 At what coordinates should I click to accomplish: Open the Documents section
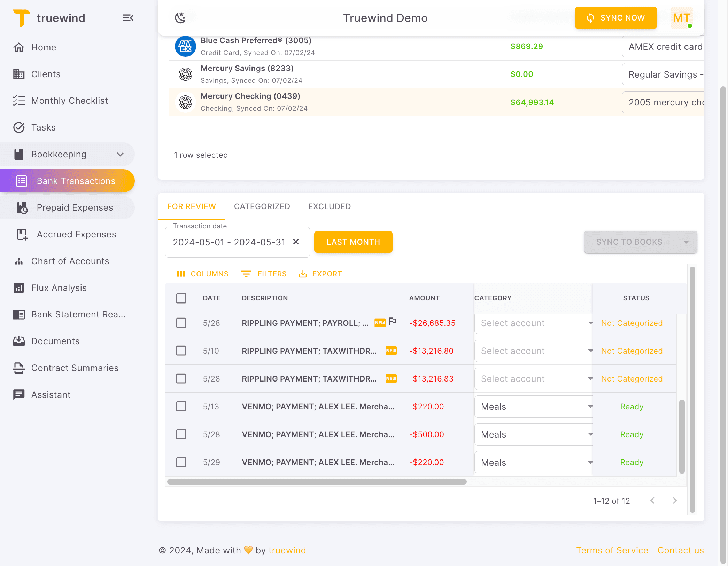click(55, 341)
